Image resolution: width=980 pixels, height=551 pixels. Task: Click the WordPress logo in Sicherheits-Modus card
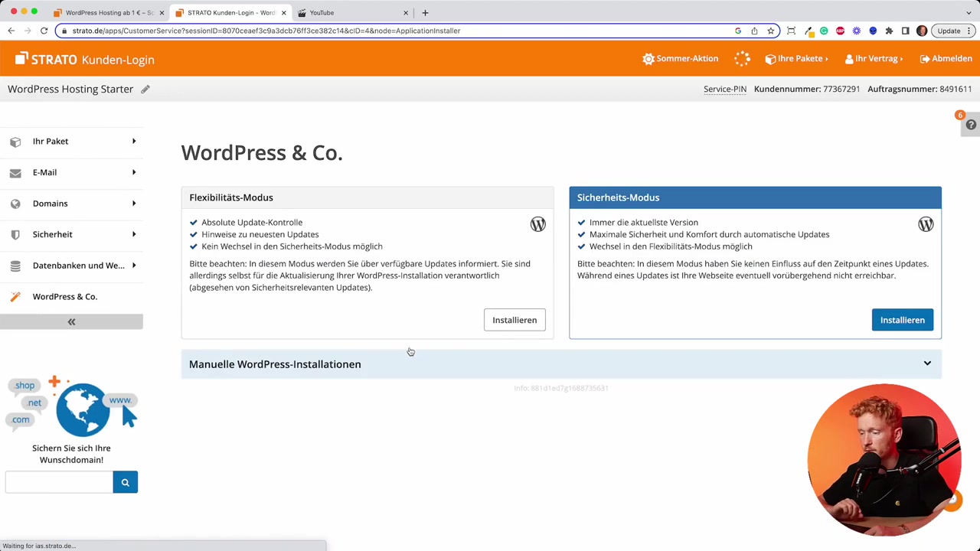click(x=926, y=224)
